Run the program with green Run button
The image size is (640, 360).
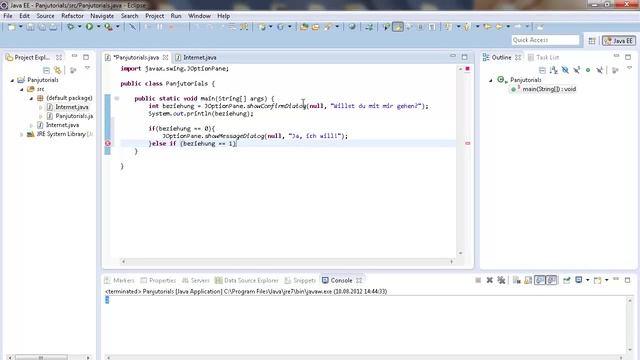[x=89, y=27]
